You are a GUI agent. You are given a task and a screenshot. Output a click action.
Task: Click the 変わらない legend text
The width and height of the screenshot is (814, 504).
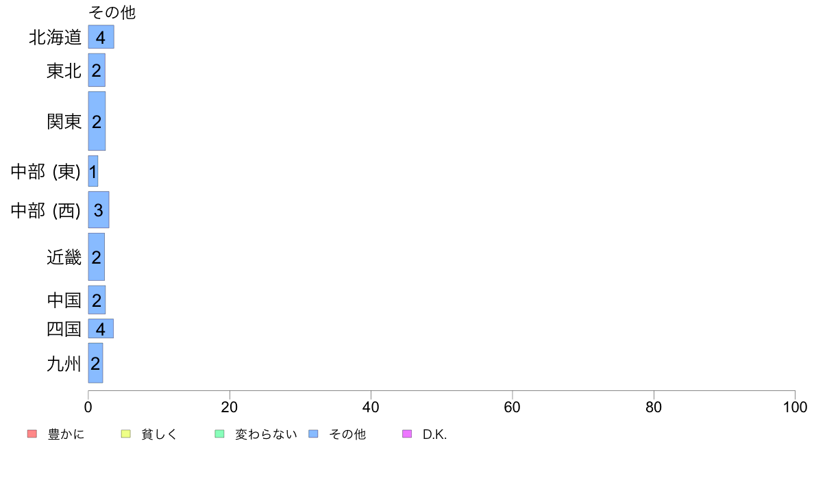[x=266, y=434]
